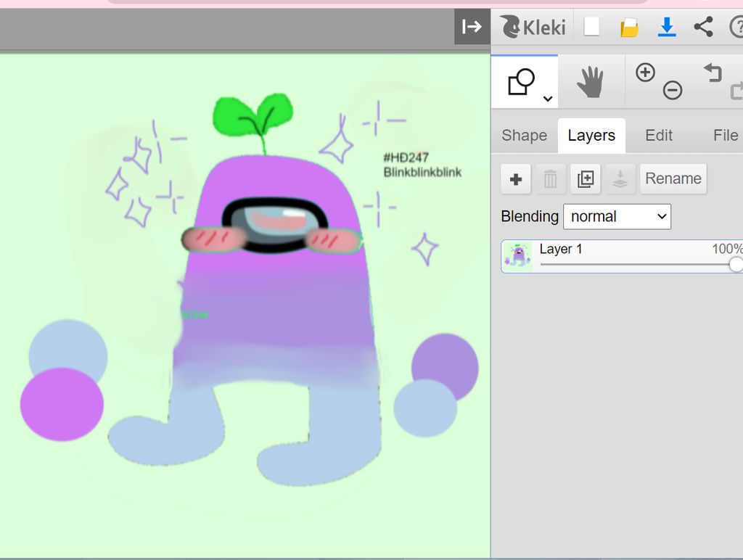This screenshot has width=743, height=560.
Task: Click the 100% opacity value
Action: (727, 249)
